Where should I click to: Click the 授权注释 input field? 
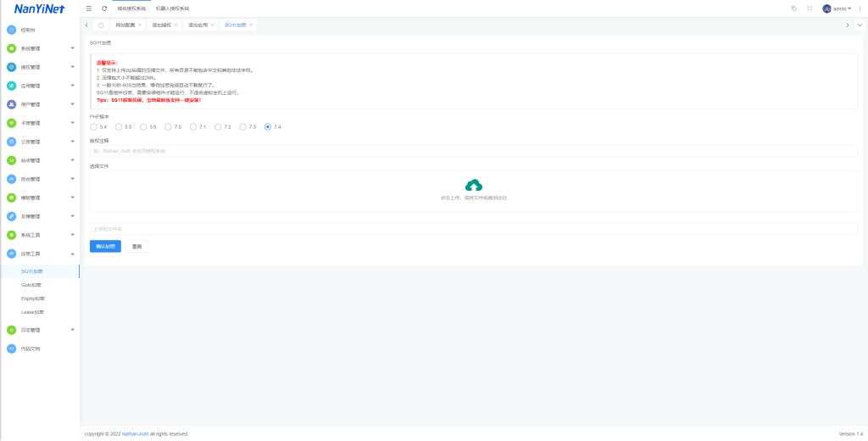coord(473,151)
